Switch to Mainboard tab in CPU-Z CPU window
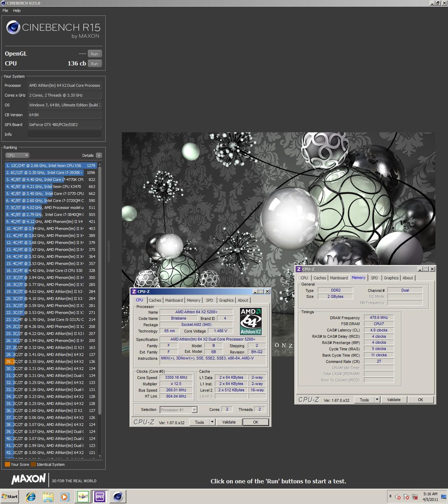448x504 pixels. click(x=174, y=300)
